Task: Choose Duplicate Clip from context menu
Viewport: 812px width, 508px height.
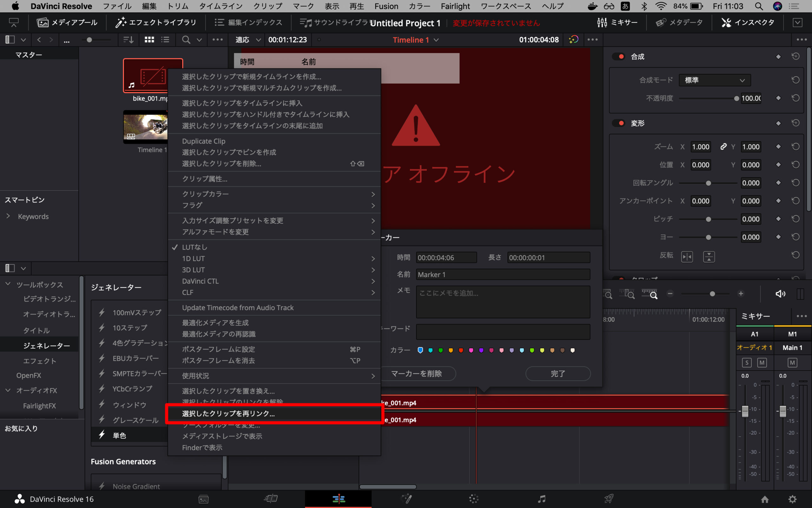Action: point(274,141)
